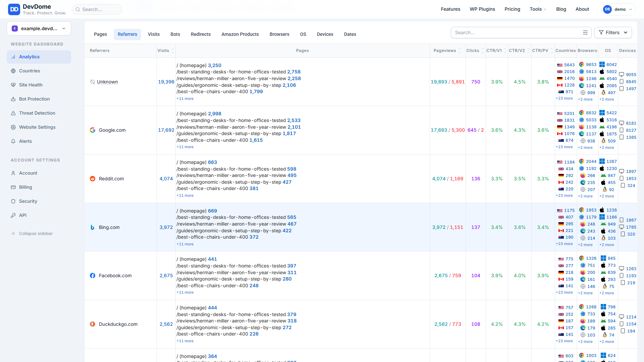Open the About link
This screenshot has height=362, width=644.
(582, 9)
